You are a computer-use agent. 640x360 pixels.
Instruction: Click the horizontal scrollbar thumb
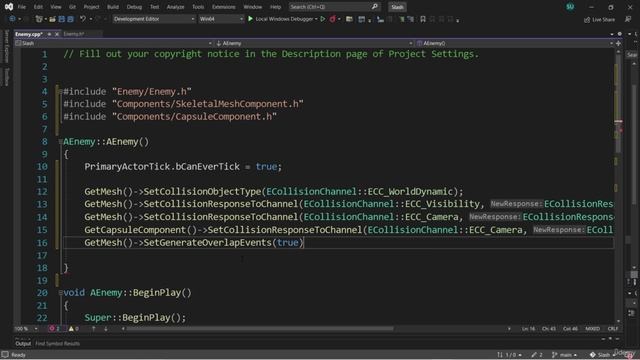click(x=260, y=329)
